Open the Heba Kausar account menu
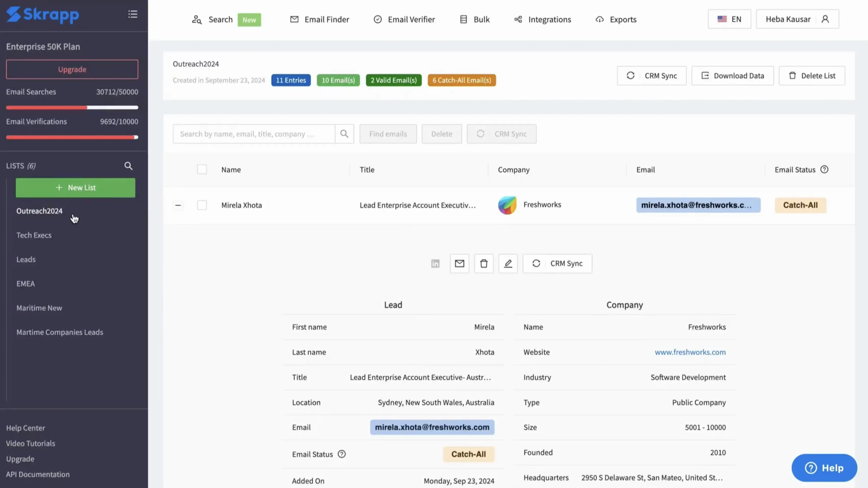Viewport: 868px width, 488px height. (798, 19)
